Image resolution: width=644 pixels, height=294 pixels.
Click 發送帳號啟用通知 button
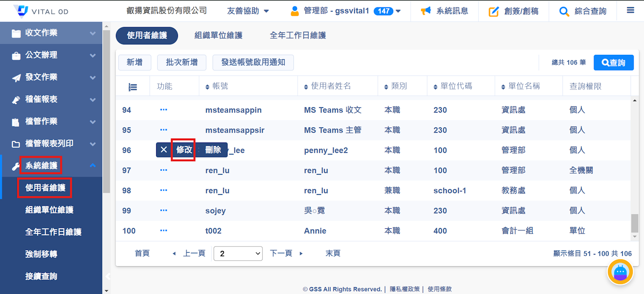pos(253,62)
